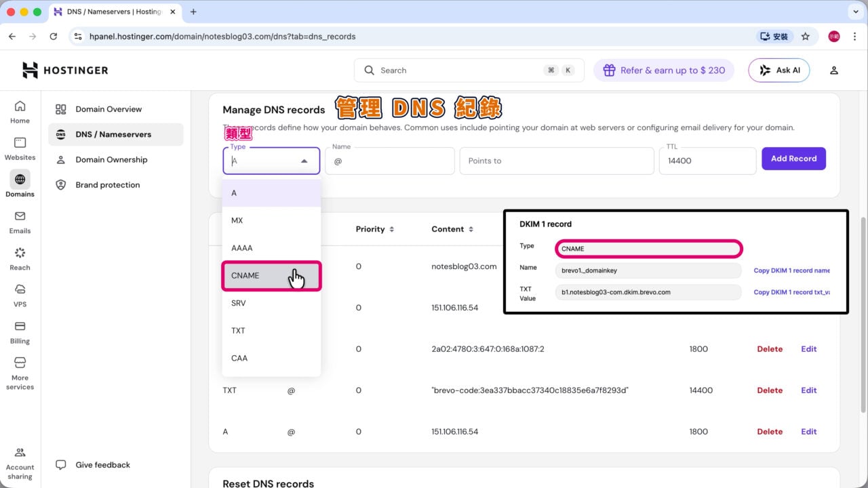Open Billing section
Image resolution: width=868 pixels, height=488 pixels.
pyautogui.click(x=20, y=333)
